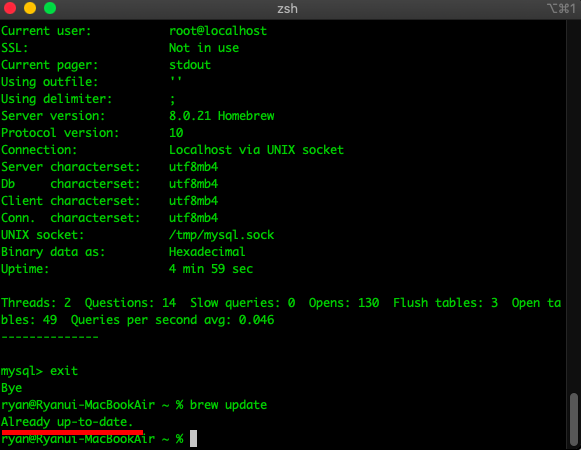Click the 'UNIX socket:' label
The width and height of the screenshot is (581, 450).
[x=43, y=235]
